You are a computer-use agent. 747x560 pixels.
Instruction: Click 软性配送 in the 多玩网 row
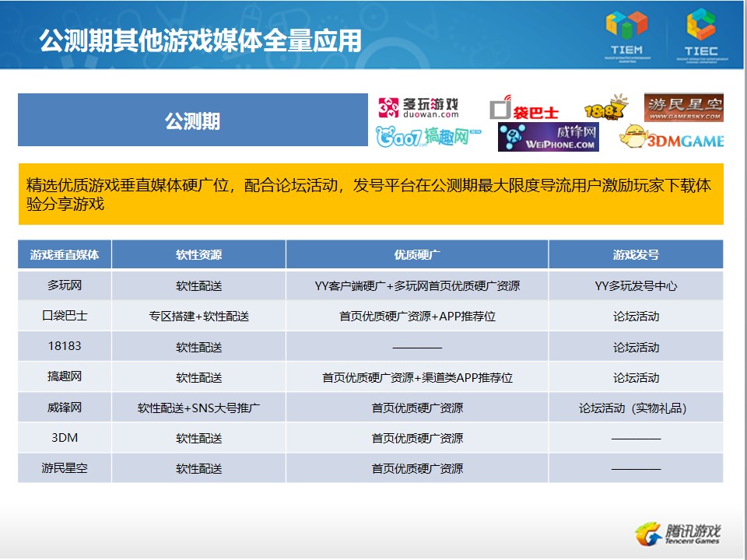click(198, 285)
